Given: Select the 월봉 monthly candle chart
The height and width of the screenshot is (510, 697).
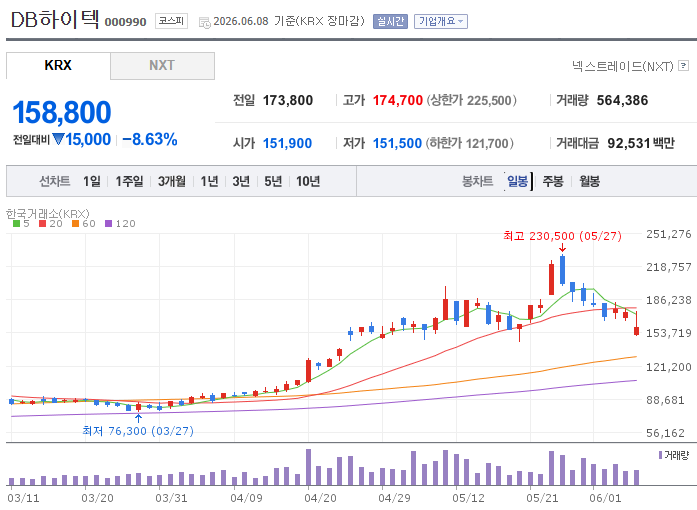Looking at the screenshot, I should point(589,181).
